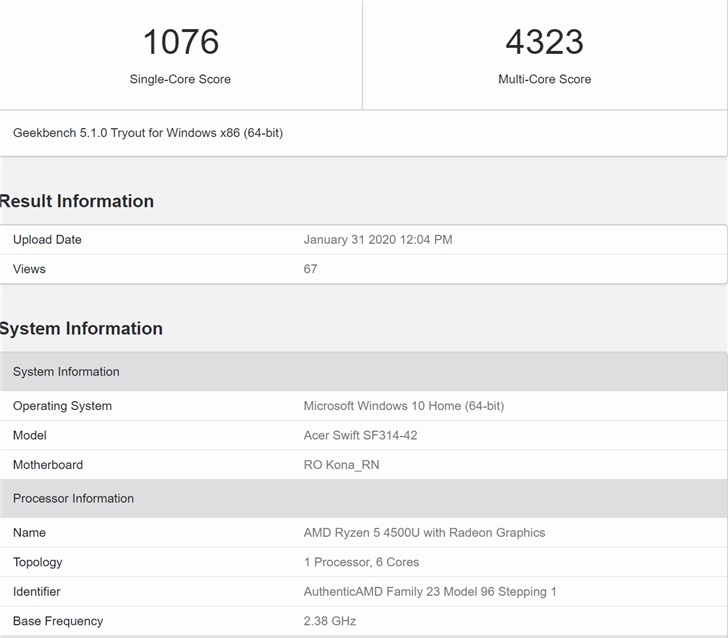
Task: Click the AuthenticAMD Family 23 identifier text
Action: click(430, 592)
